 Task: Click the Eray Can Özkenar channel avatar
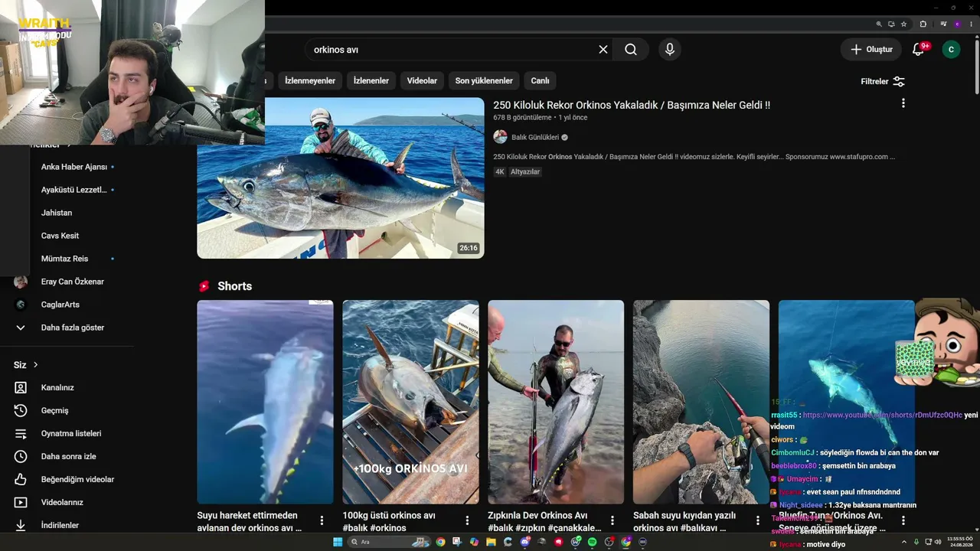coord(21,282)
